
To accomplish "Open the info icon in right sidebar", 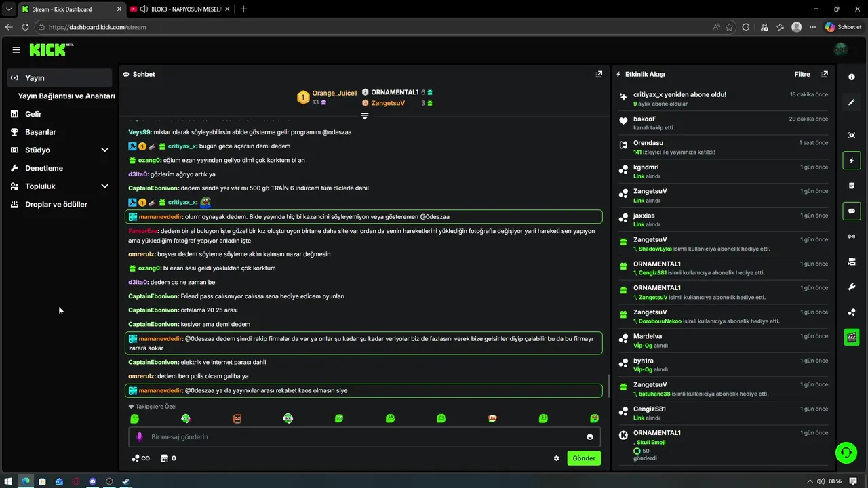I will tap(852, 77).
